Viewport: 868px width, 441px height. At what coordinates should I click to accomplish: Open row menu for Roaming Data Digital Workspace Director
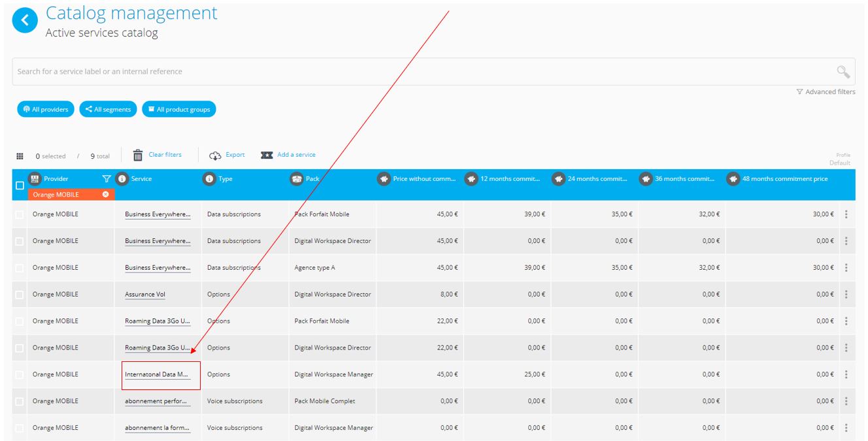coord(846,348)
